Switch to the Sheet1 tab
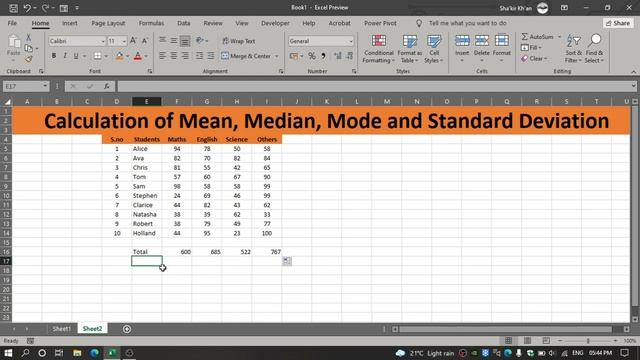640x360 pixels. click(x=61, y=329)
